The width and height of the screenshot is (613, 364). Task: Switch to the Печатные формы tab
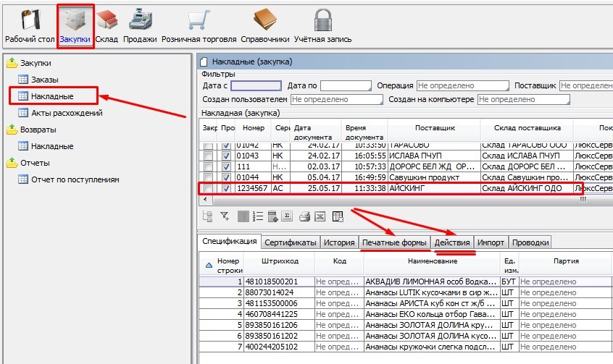click(x=393, y=242)
